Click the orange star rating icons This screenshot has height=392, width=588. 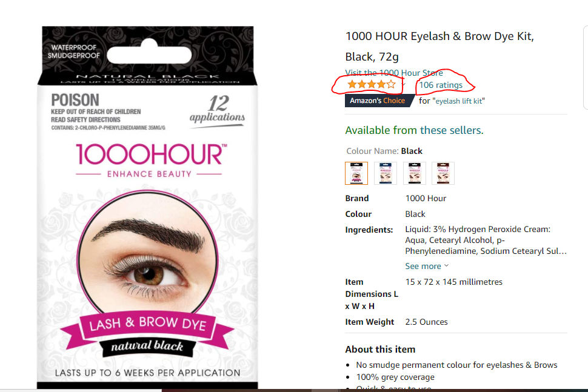coord(371,84)
